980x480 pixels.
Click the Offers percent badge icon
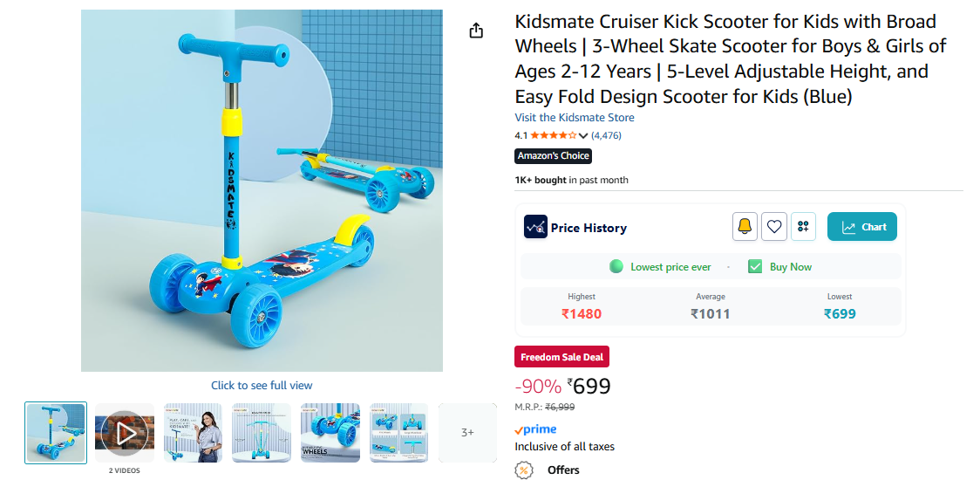pos(524,470)
